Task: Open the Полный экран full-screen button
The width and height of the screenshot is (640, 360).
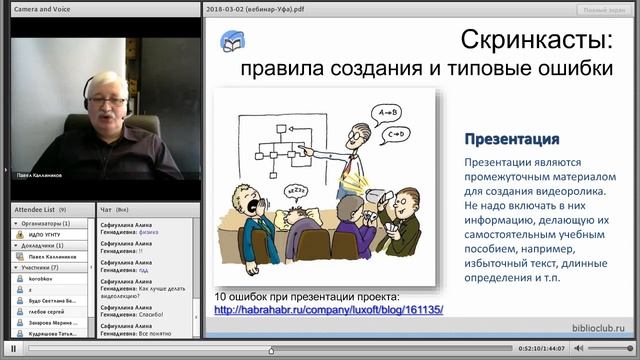Action: pos(604,10)
